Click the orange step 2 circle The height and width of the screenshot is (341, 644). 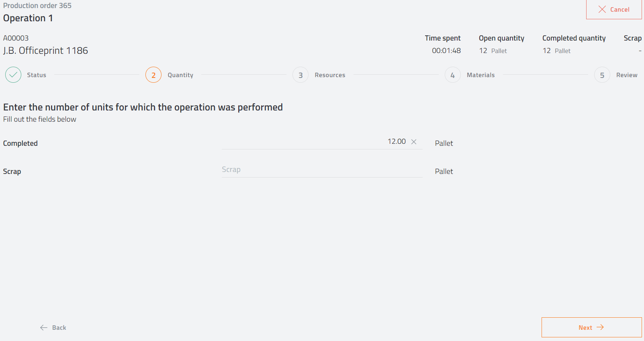pyautogui.click(x=153, y=75)
